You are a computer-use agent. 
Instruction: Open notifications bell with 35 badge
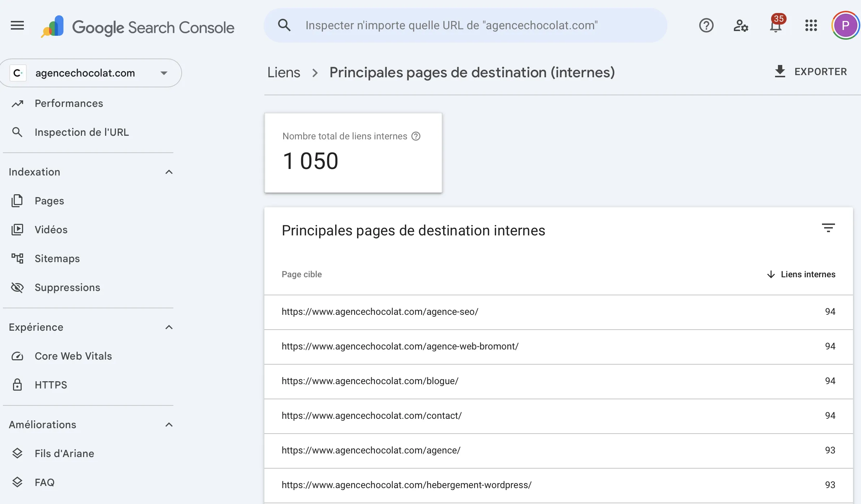click(776, 25)
